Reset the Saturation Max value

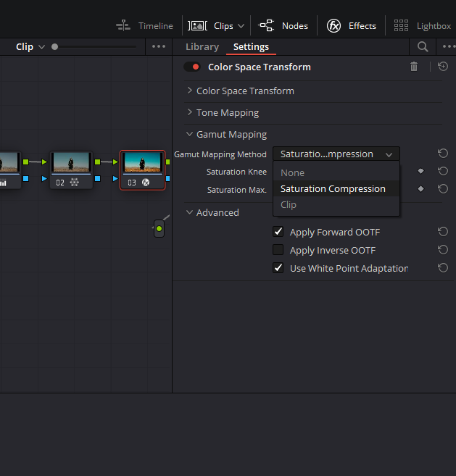point(443,189)
